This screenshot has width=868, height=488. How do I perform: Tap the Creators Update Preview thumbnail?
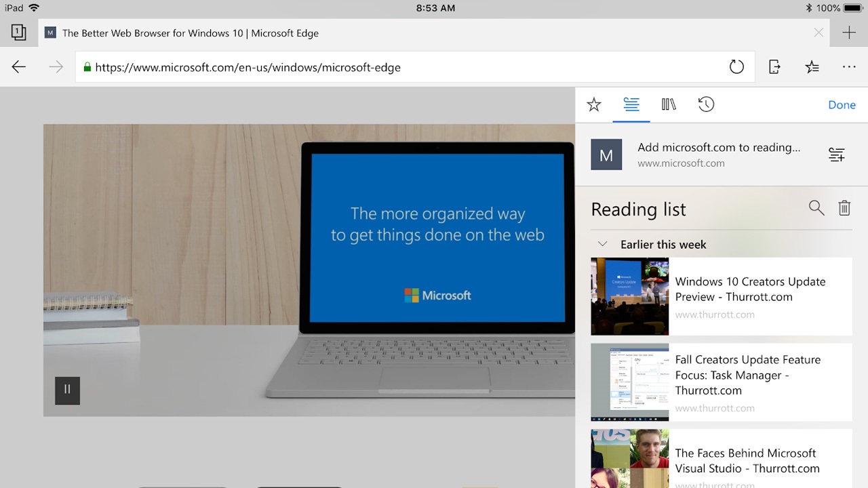[629, 296]
